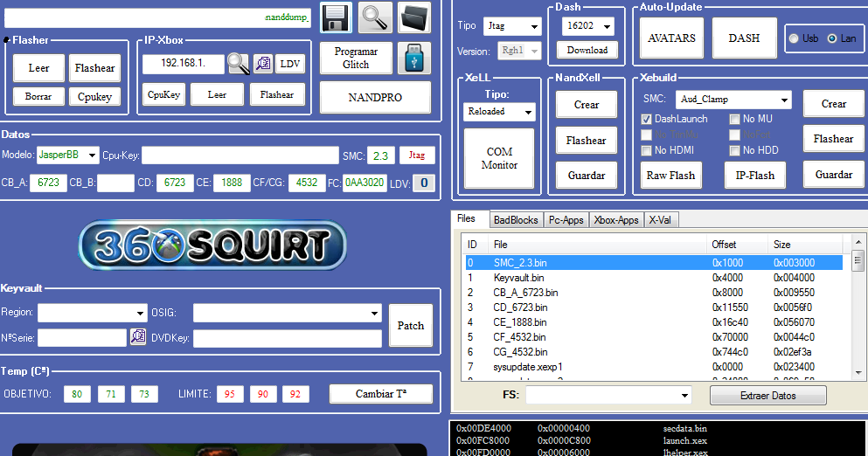Click the Programar Glitch button

[356, 59]
